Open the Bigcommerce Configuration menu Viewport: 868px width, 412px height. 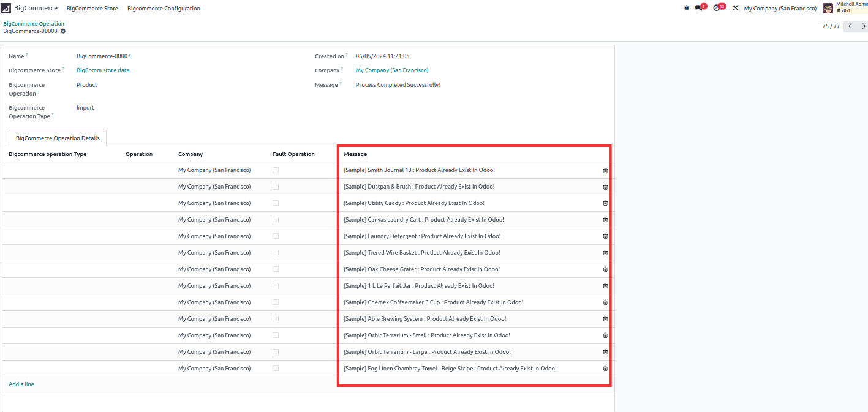pyautogui.click(x=164, y=9)
